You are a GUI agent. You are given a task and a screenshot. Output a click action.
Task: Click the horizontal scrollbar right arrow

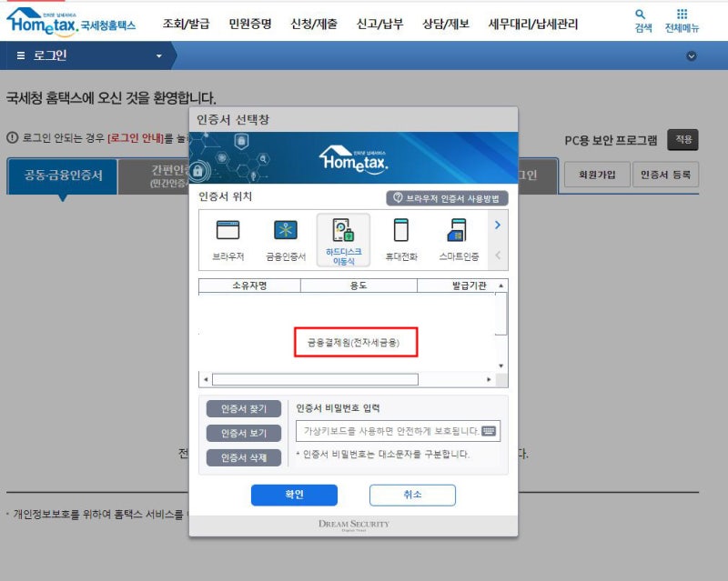click(x=489, y=379)
